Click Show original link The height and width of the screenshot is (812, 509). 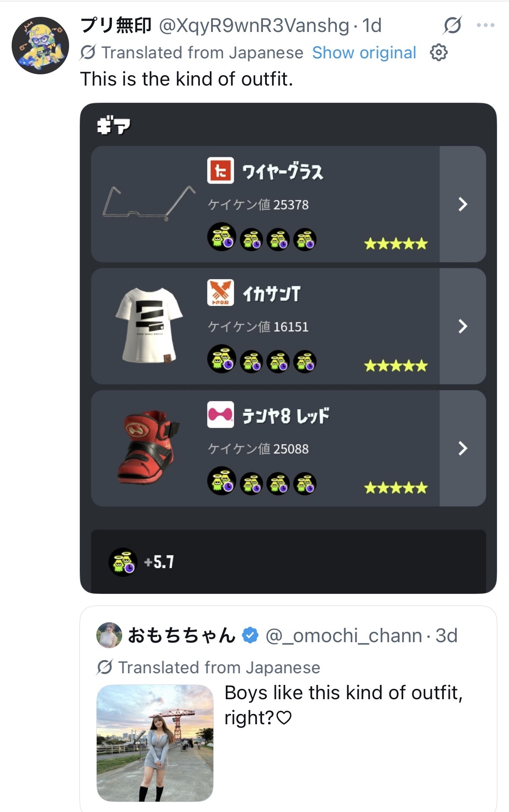364,53
